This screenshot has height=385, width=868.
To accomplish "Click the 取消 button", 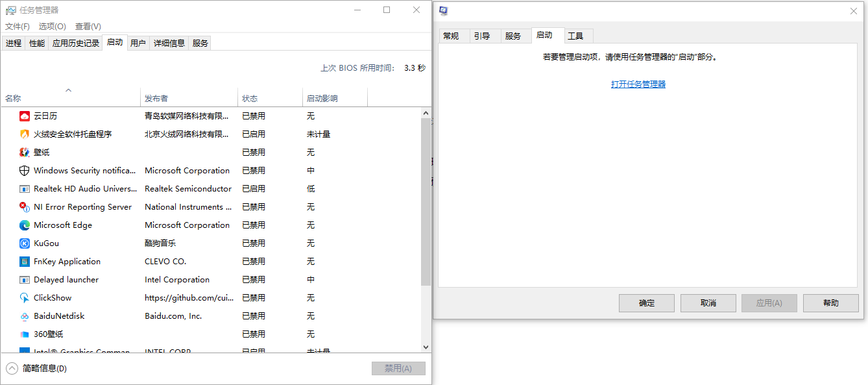I will pos(708,303).
